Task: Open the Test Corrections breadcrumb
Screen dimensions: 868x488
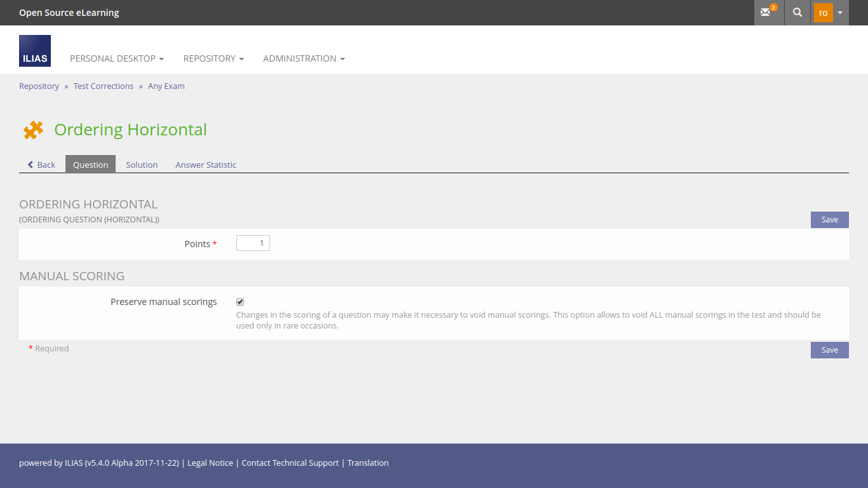Action: pos(104,86)
